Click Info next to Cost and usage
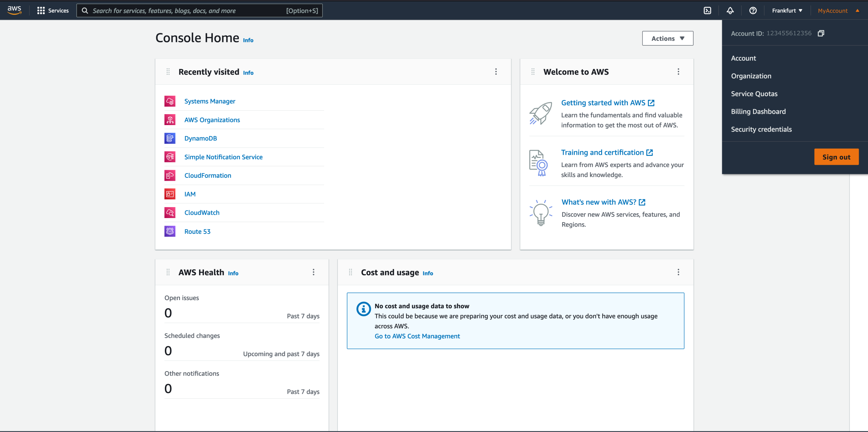Screen dimensions: 868x432 pos(428,273)
